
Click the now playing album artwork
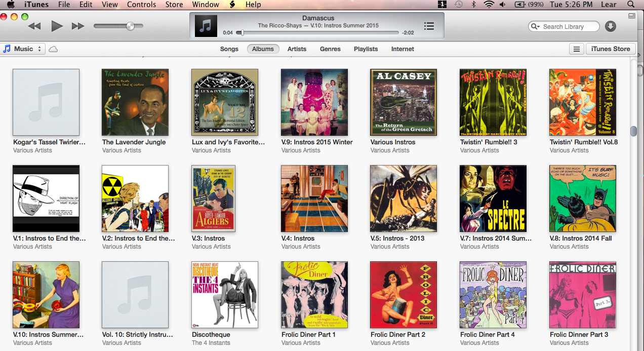(206, 26)
